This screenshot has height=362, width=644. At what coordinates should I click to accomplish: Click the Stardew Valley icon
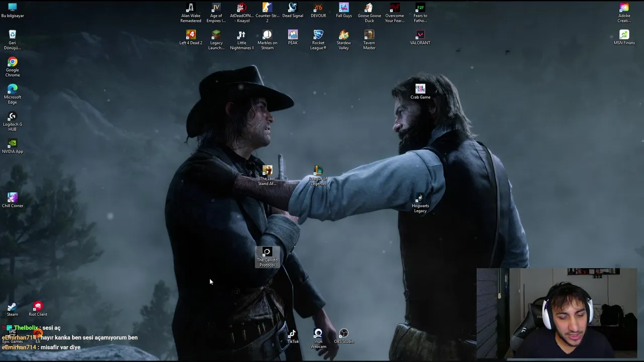(x=344, y=40)
